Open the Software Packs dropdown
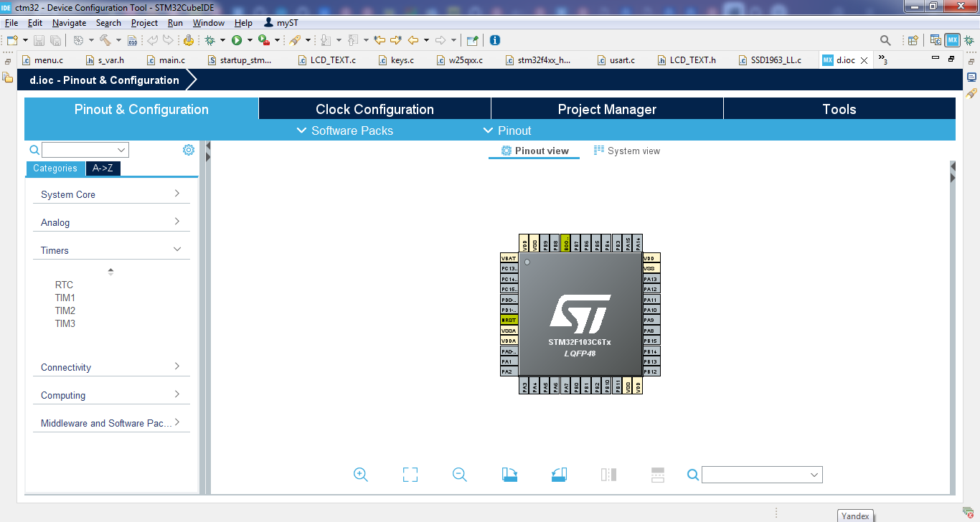980x522 pixels. (x=344, y=130)
